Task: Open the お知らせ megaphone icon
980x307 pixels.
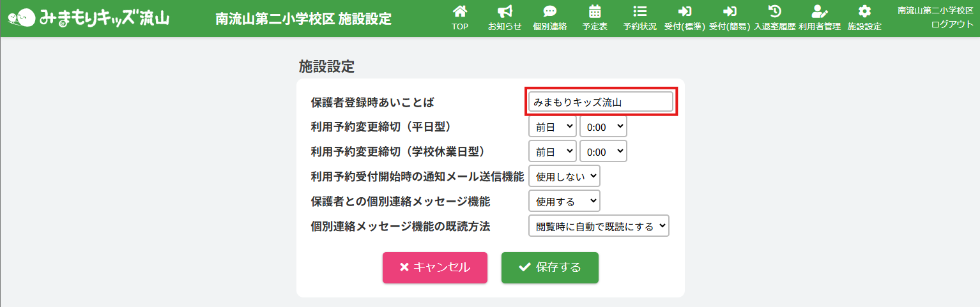Action: [505, 11]
